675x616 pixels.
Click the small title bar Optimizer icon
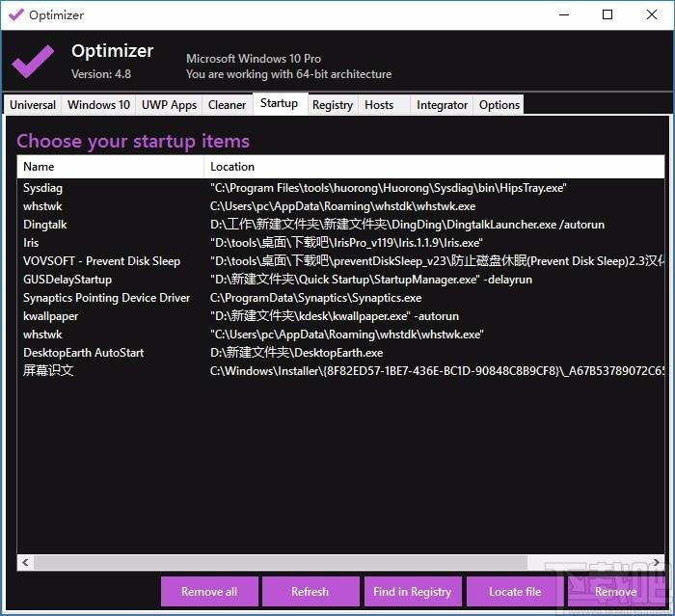pyautogui.click(x=16, y=15)
